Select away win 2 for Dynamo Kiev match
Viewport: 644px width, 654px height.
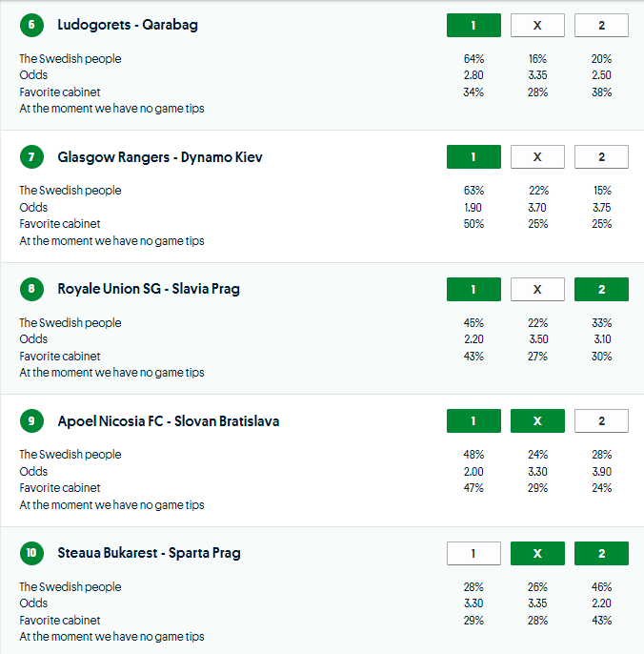(601, 157)
